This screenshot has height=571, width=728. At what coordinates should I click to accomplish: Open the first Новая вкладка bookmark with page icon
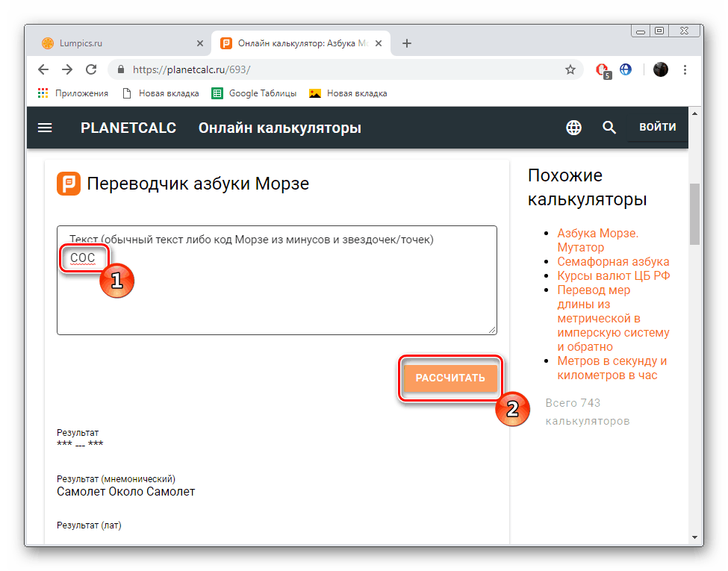tap(161, 93)
